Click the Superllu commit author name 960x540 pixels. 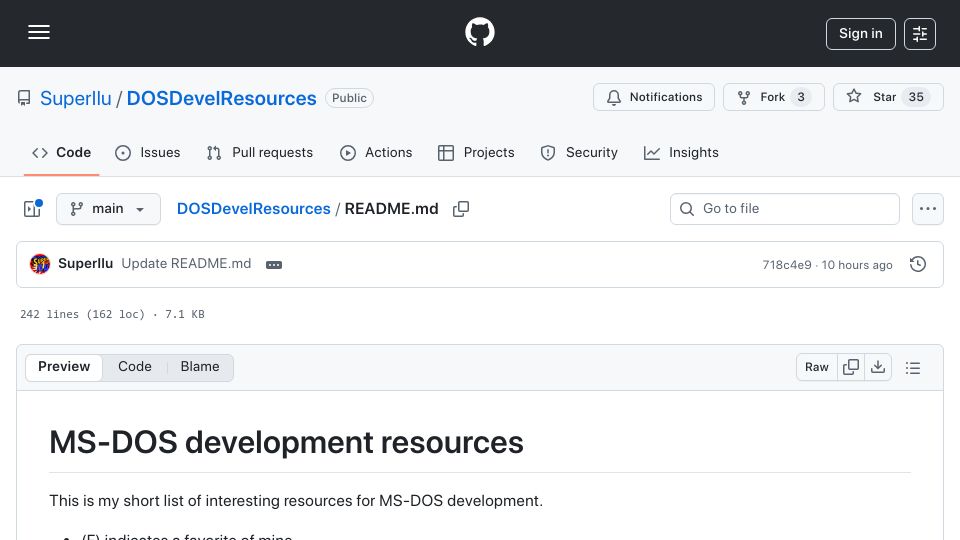click(x=86, y=264)
